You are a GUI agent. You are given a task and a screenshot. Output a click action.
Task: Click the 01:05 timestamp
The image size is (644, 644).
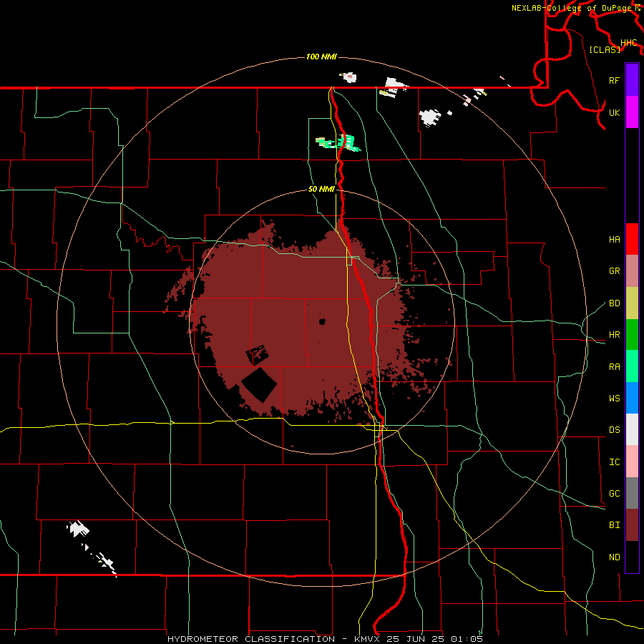[467, 639]
